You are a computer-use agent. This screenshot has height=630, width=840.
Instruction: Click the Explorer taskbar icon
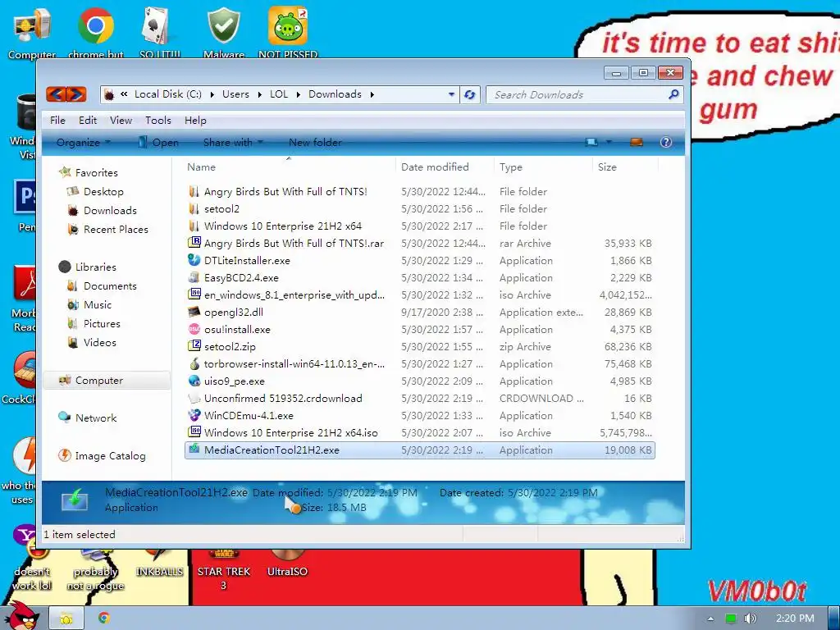click(66, 619)
